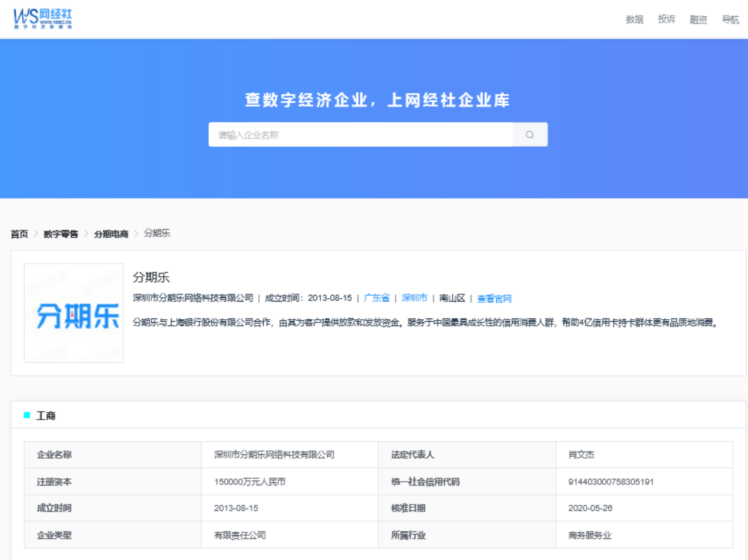748x560 pixels.
Task: Open the 导航 navigation item
Action: (730, 20)
